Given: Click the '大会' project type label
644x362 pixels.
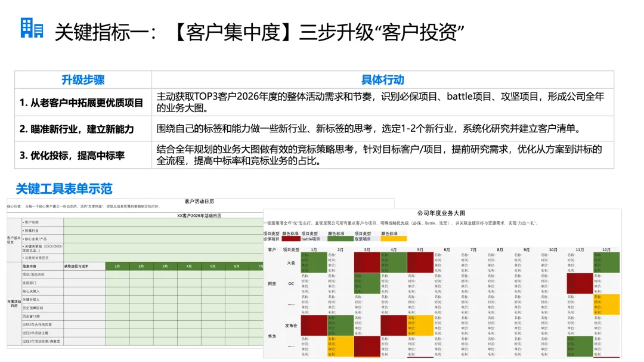Looking at the screenshot, I should click(x=291, y=262).
